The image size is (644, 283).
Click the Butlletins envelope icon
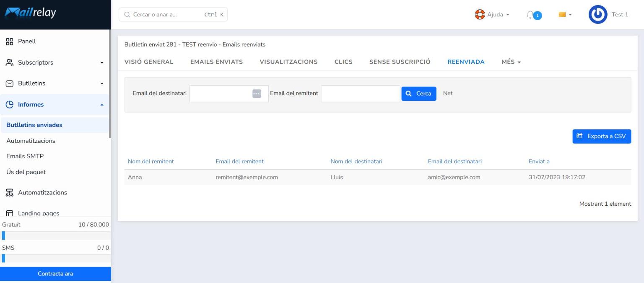click(9, 84)
